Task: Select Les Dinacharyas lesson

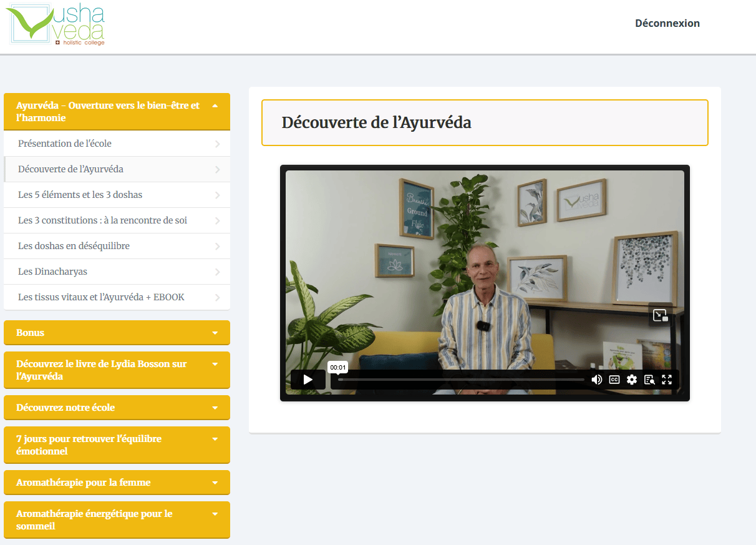Action: tap(52, 272)
